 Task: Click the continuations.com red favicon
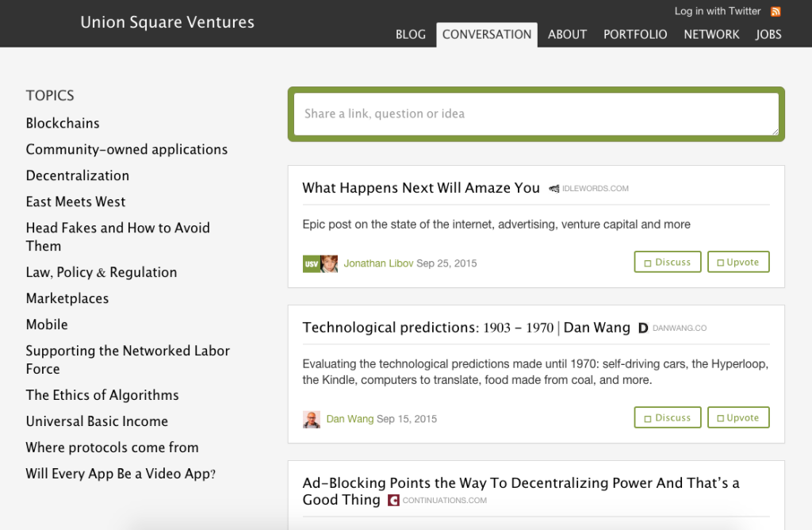coord(393,500)
